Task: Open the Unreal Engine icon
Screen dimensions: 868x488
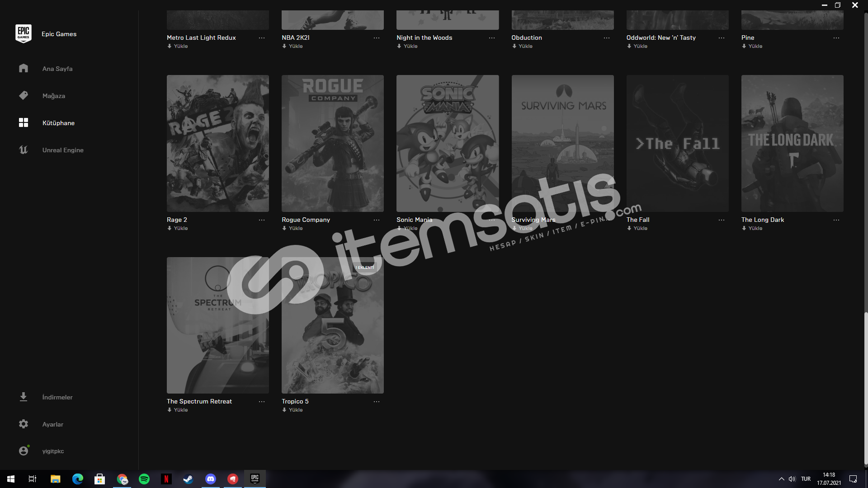Action: tap(24, 150)
